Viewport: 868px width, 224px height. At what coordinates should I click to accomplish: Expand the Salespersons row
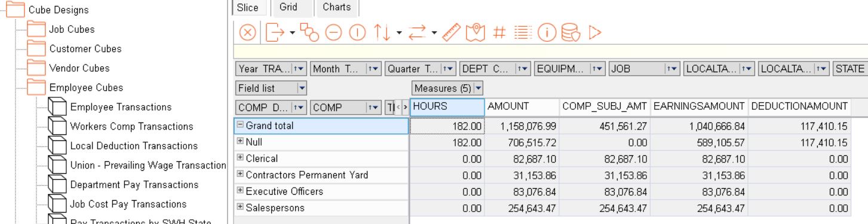tap(240, 208)
